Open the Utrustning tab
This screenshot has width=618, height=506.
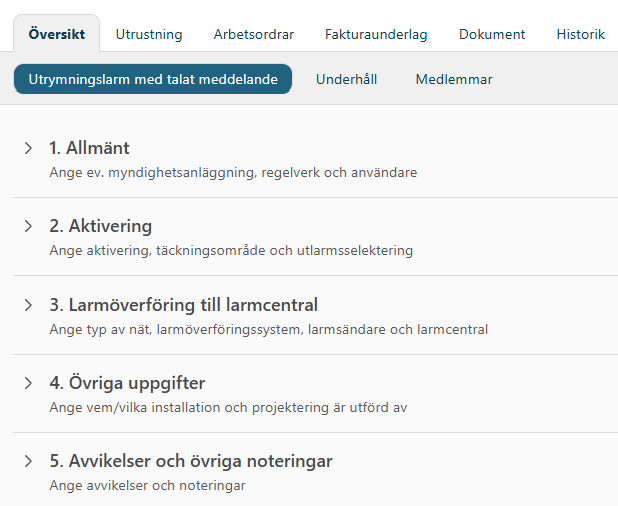tap(149, 34)
